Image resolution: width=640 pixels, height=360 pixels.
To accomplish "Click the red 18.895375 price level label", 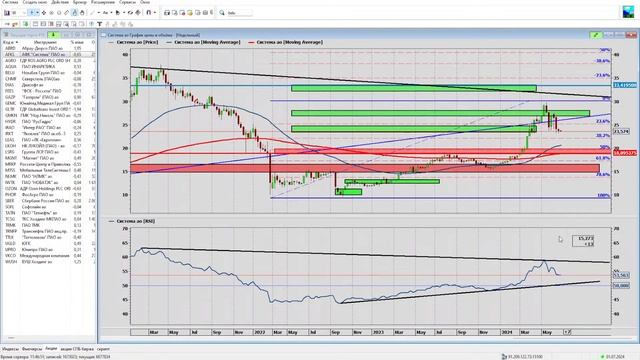I will pos(624,153).
